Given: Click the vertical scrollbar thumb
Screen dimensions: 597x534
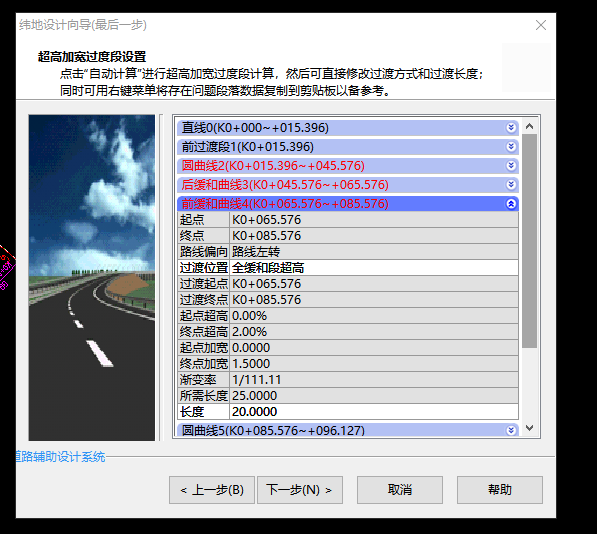Looking at the screenshot, I should click(529, 241).
